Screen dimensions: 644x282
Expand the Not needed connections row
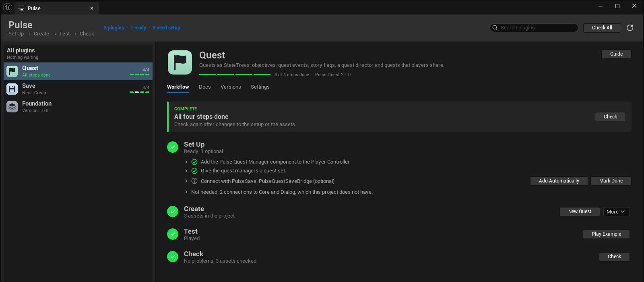click(186, 192)
